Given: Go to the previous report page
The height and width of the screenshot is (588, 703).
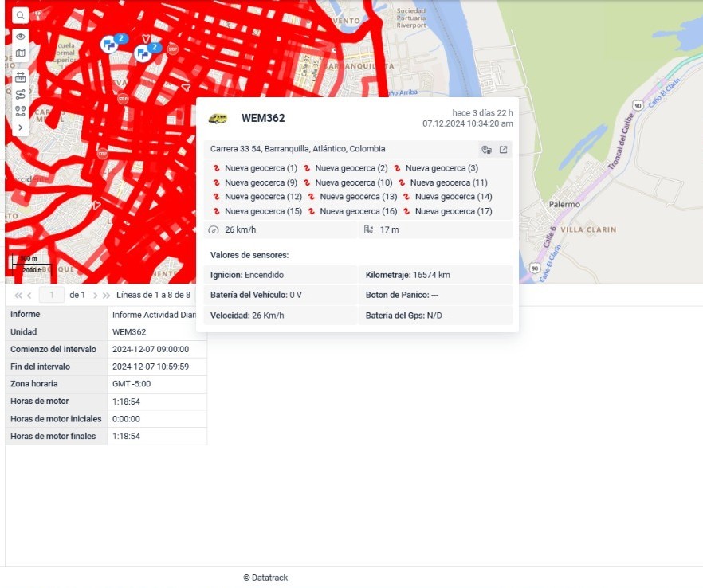Looking at the screenshot, I should pyautogui.click(x=29, y=295).
